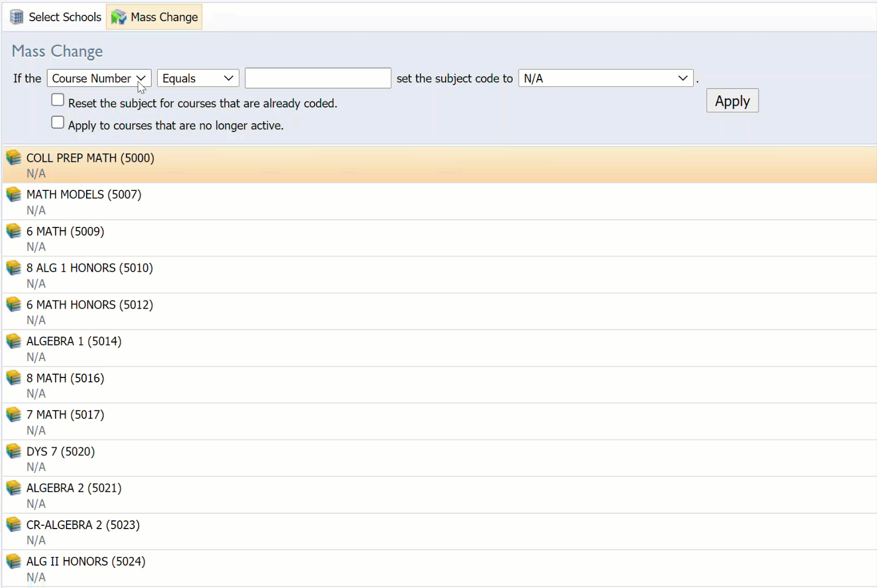The height and width of the screenshot is (588, 877).
Task: Focus the comparison value text field
Action: coord(318,78)
